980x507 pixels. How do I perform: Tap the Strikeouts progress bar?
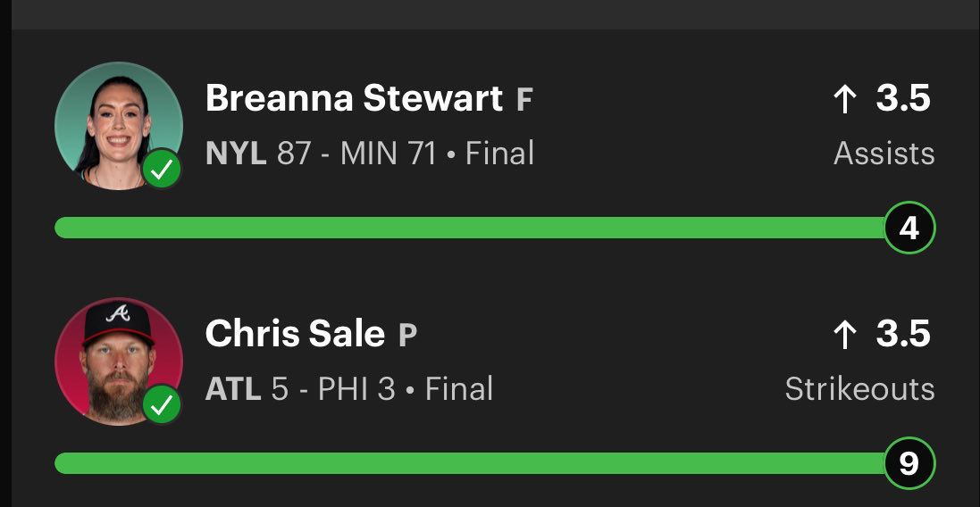click(469, 463)
